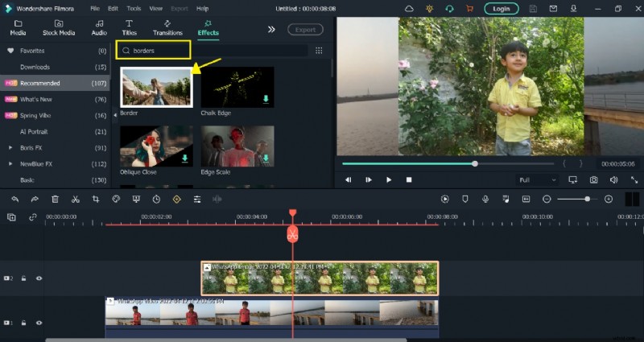Toggle the auto ripple link icon
Image resolution: width=644 pixels, height=342 pixels.
(33, 217)
